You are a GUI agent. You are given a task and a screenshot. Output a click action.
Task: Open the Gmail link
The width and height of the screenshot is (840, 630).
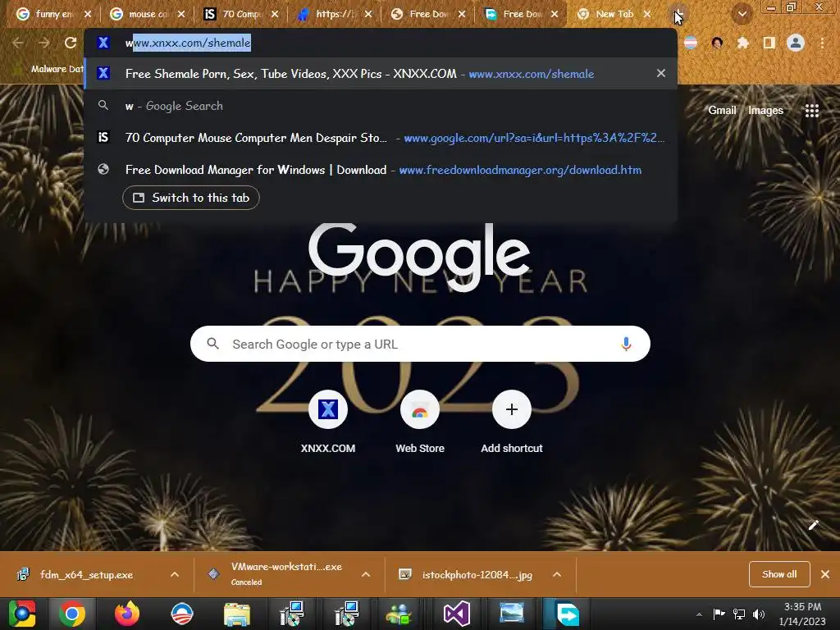coord(722,111)
